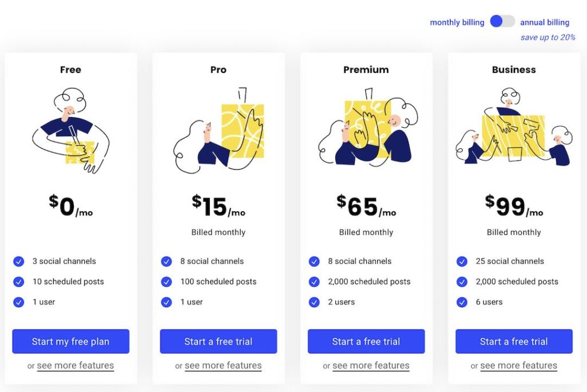The width and height of the screenshot is (587, 392).
Task: Click checkmark icon beside 100 scheduled posts
Action: 167,282
